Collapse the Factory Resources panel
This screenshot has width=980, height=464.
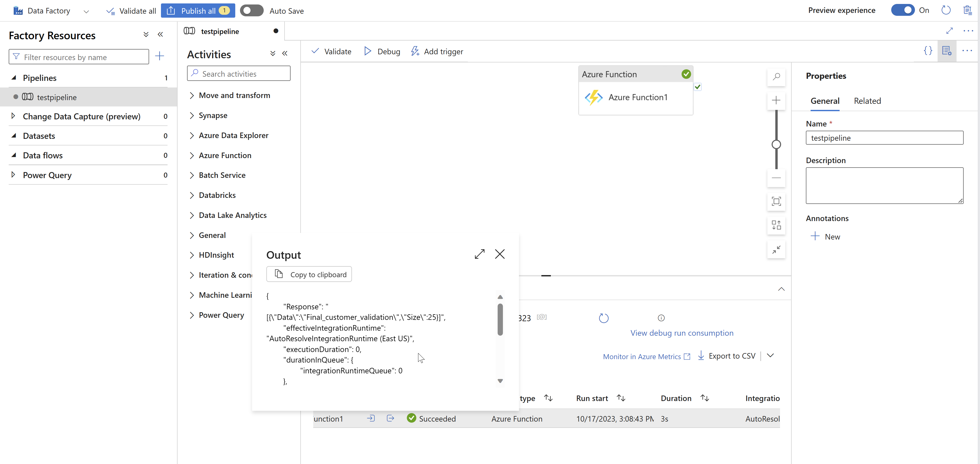tap(160, 35)
